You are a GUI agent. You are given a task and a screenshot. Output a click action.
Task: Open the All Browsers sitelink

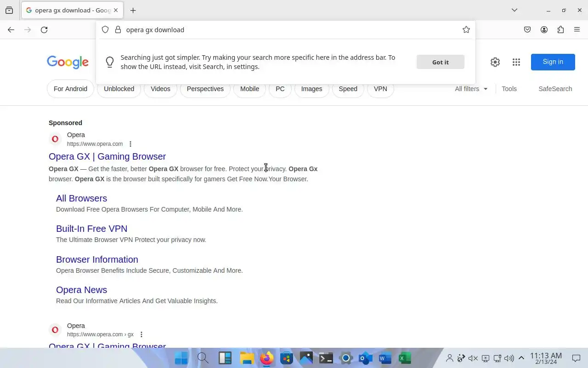(x=81, y=198)
